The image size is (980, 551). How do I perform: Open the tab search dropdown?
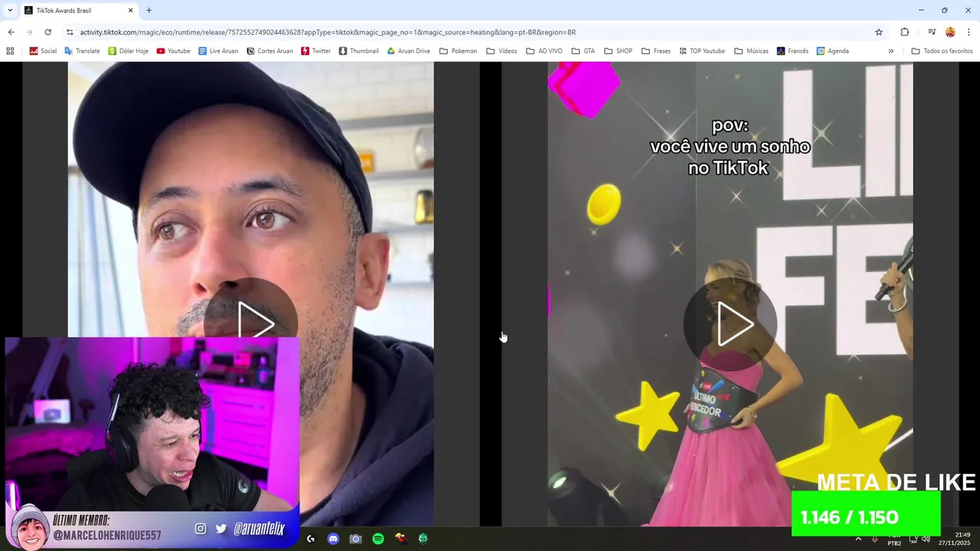(9, 11)
